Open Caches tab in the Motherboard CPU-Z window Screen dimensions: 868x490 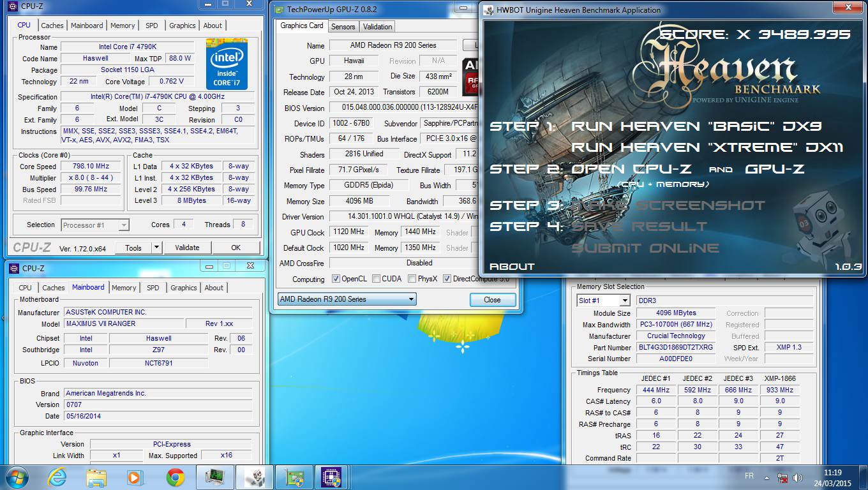pos(54,288)
